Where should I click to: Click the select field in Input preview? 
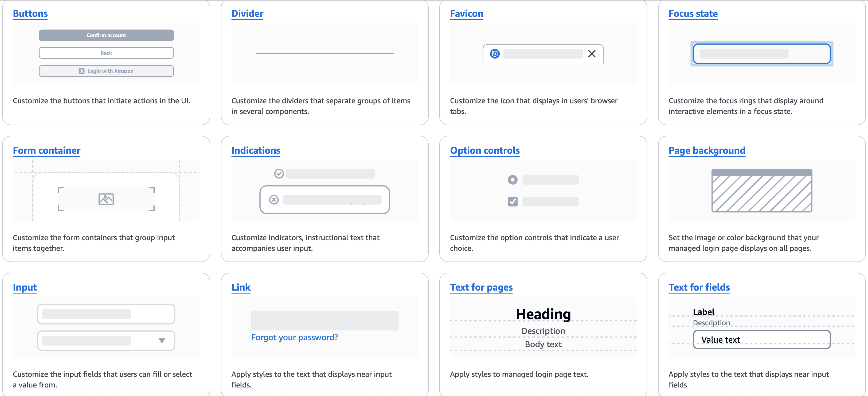click(x=106, y=341)
